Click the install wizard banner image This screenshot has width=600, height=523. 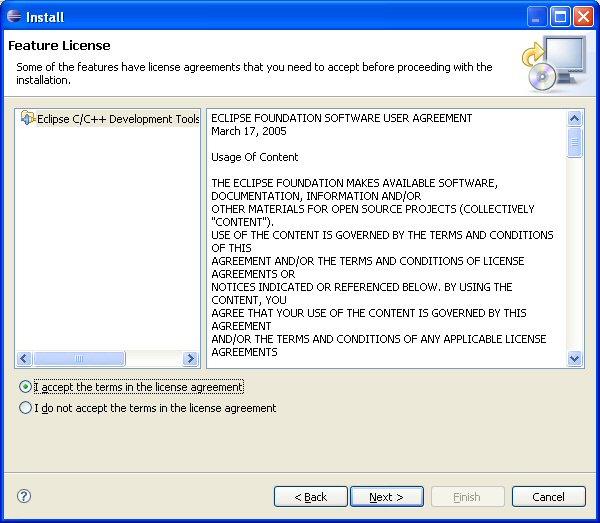point(553,62)
